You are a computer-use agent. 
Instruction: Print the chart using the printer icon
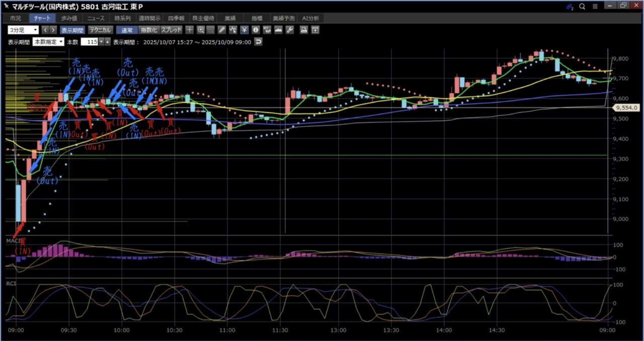304,30
